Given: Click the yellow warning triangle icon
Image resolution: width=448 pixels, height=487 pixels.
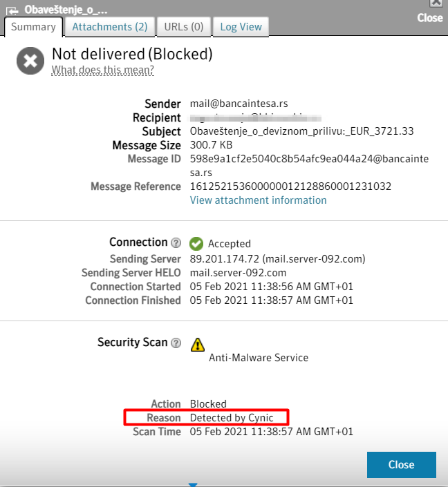Looking at the screenshot, I should (x=198, y=344).
